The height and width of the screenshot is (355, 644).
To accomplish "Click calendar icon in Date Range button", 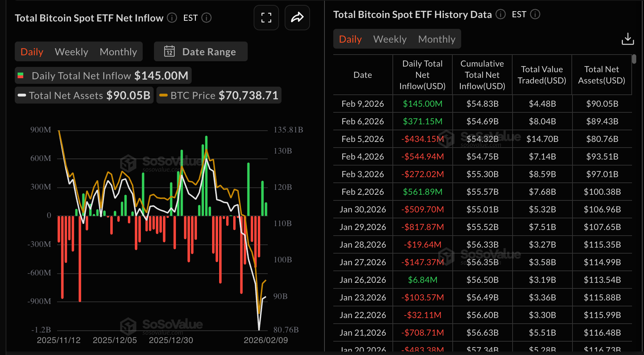I will click(169, 51).
